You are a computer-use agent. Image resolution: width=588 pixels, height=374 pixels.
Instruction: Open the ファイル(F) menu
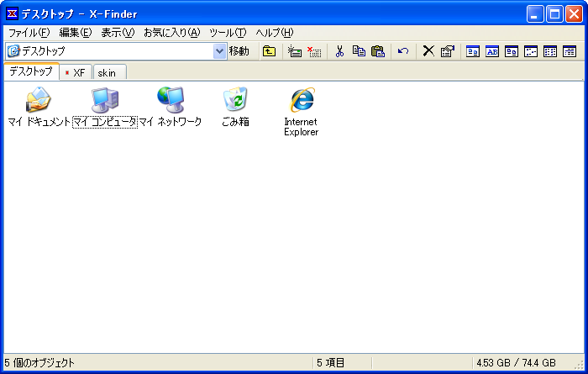29,33
